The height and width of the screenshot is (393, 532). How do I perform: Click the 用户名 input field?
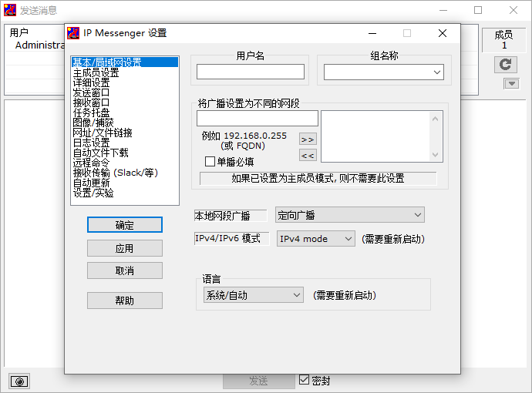click(x=251, y=72)
